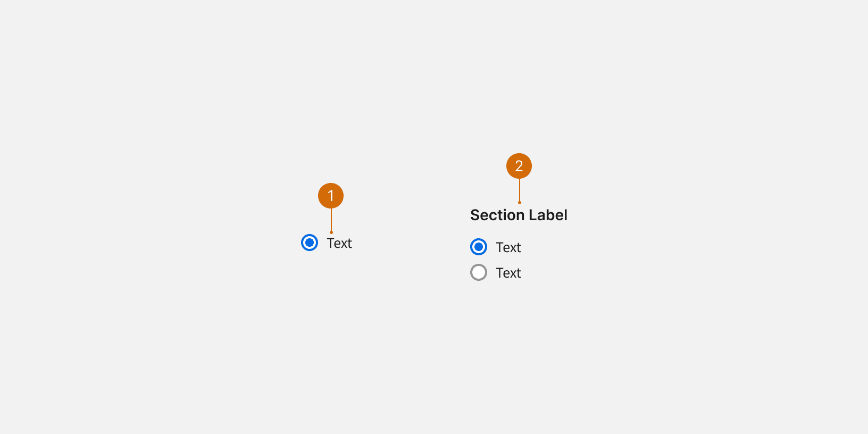This screenshot has height=434, width=868.
Task: Select the standalone radio button without section label
Action: [310, 243]
